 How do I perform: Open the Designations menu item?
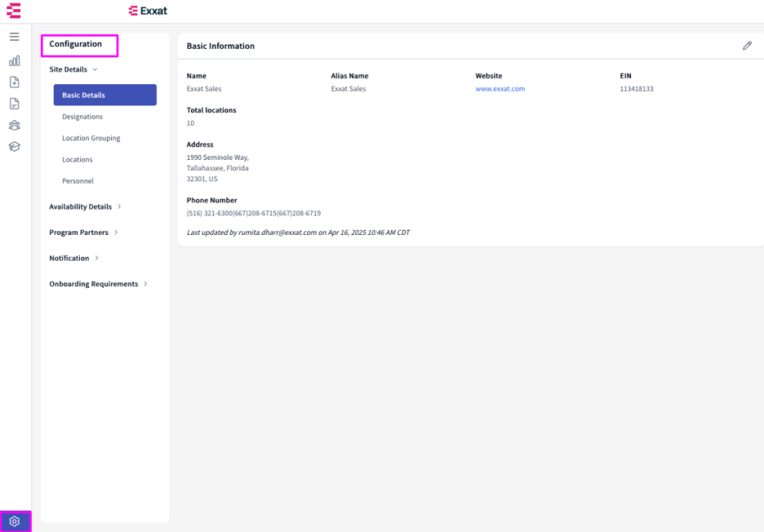click(82, 117)
